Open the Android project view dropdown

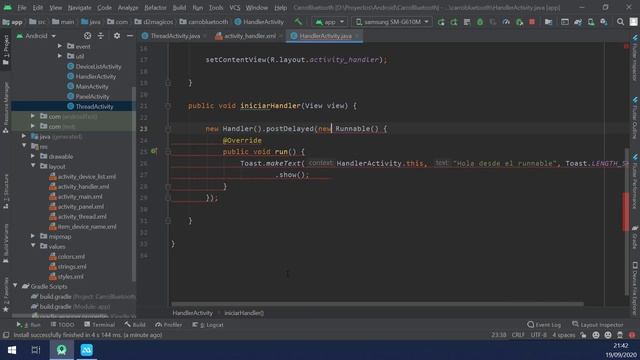pos(36,36)
